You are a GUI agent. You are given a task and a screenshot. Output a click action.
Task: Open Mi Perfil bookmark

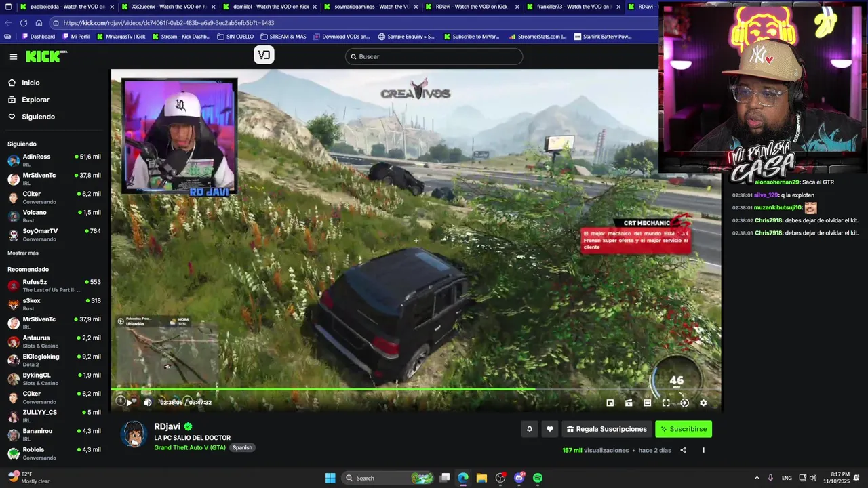75,37
